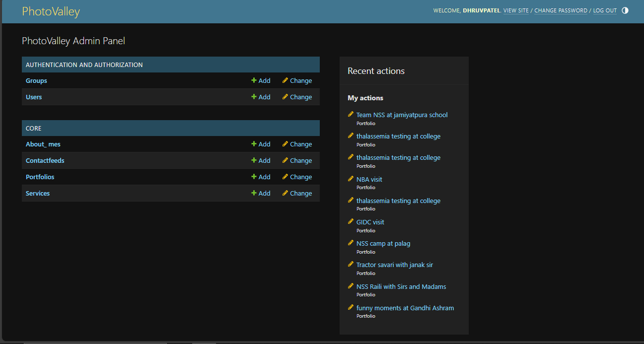Image resolution: width=644 pixels, height=344 pixels.
Task: Open Tractor savari with janak sir entry
Action: pos(394,265)
